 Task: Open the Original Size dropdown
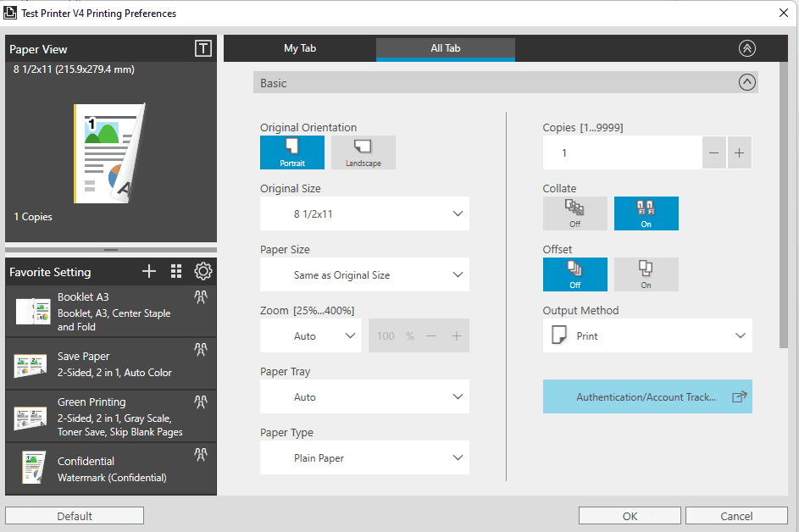pyautogui.click(x=364, y=213)
